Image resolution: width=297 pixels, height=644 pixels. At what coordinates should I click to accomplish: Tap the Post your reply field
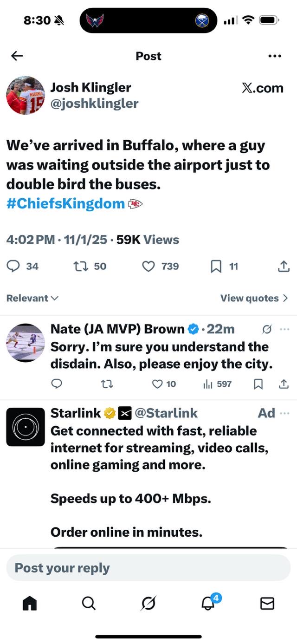[x=148, y=568]
